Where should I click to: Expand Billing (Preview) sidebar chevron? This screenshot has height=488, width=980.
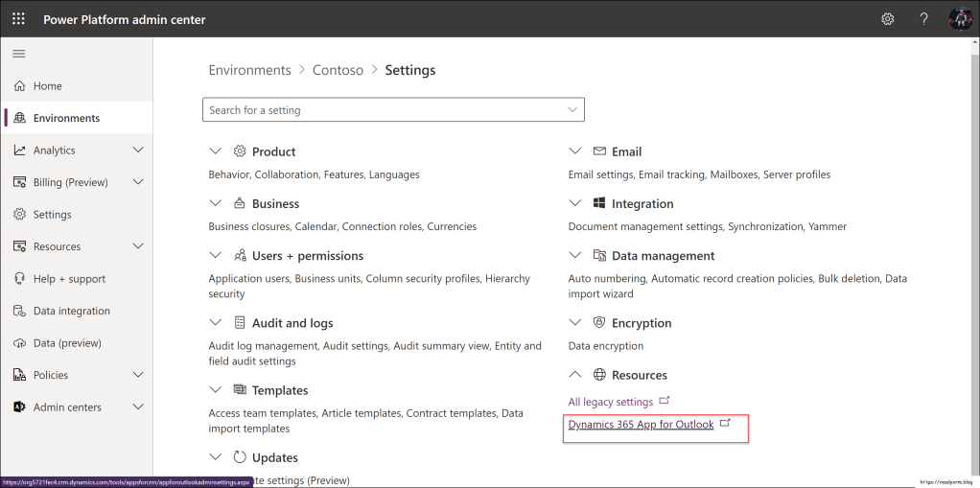138,182
